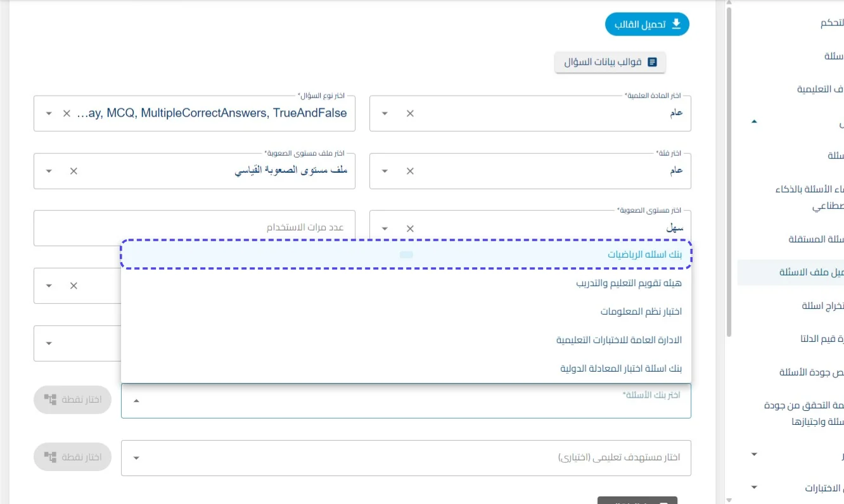Expand the اختر المادة العلمية dropdown arrow
Image resolution: width=844 pixels, height=504 pixels.
point(385,113)
